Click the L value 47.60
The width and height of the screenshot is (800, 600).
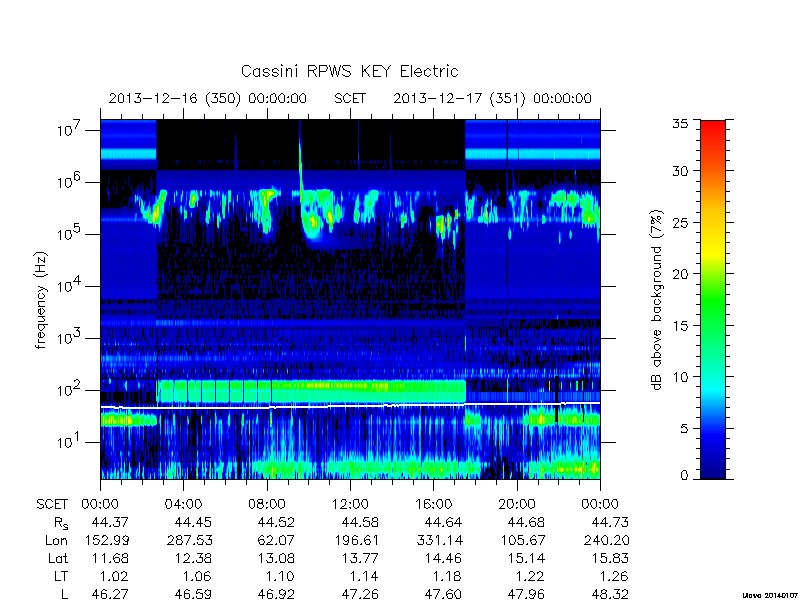point(443,594)
